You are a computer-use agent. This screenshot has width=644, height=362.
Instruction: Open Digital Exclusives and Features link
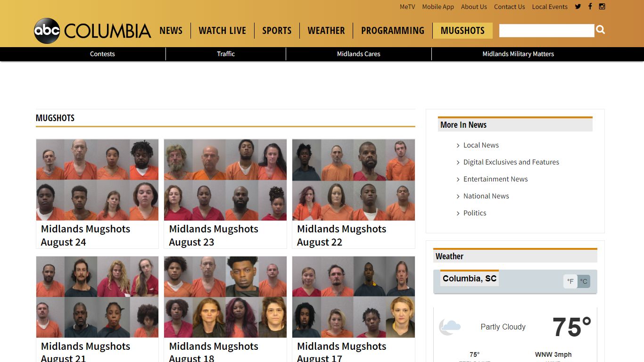pos(511,162)
